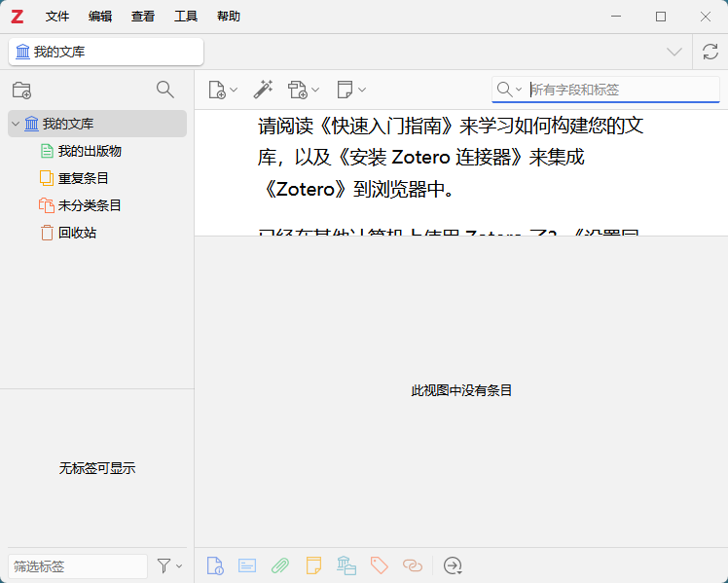Select the 我的文库 tab

point(106,52)
